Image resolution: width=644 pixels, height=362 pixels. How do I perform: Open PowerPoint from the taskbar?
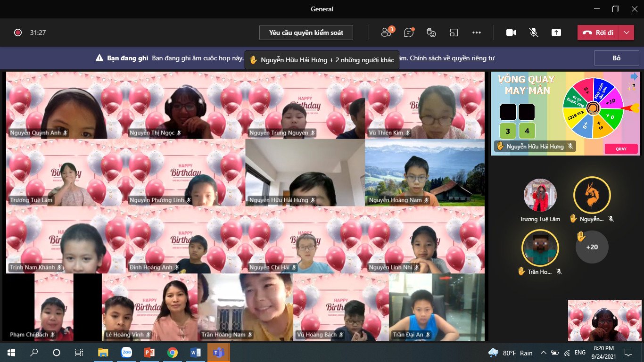pyautogui.click(x=149, y=352)
